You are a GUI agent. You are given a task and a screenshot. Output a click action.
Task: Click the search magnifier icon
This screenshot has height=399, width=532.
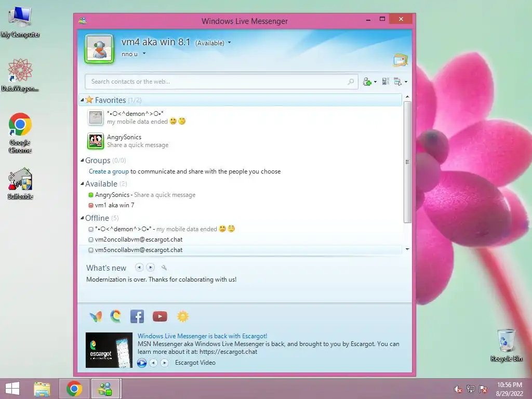point(351,82)
